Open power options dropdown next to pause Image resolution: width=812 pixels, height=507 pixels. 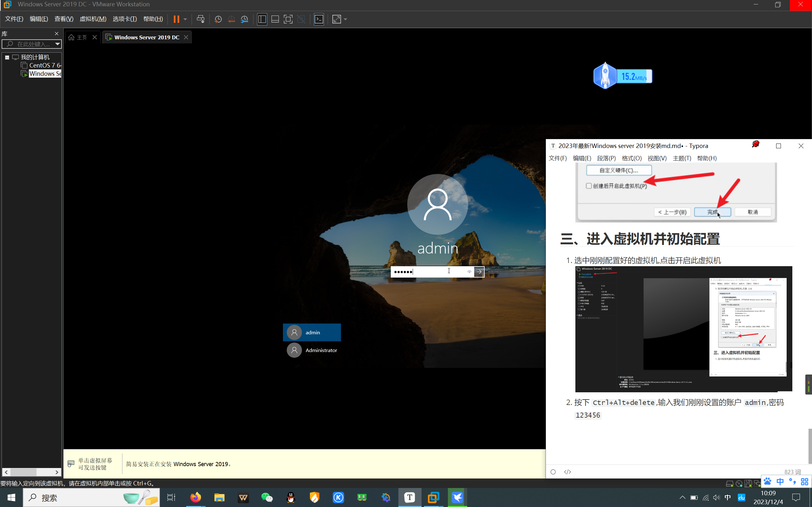coord(185,19)
